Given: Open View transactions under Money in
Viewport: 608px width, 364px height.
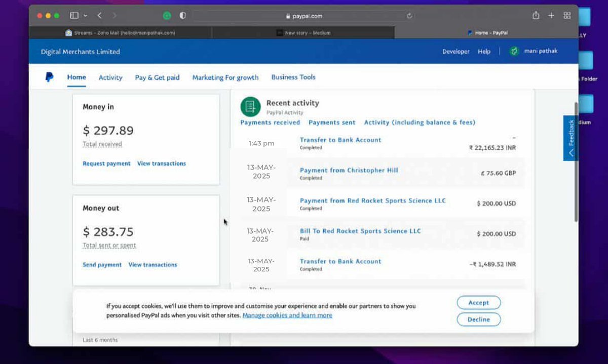Looking at the screenshot, I should point(162,164).
